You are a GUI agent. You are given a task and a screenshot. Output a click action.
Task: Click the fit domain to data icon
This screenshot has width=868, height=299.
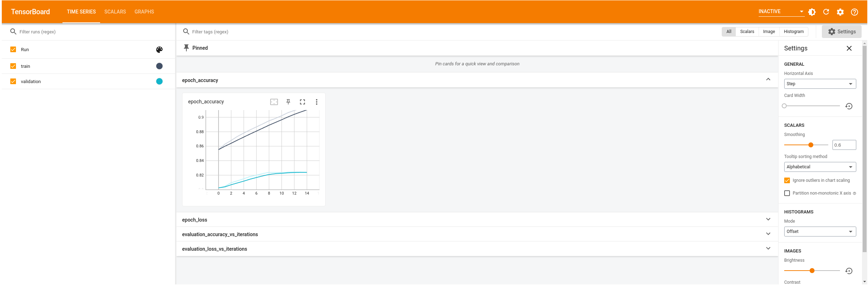click(274, 102)
